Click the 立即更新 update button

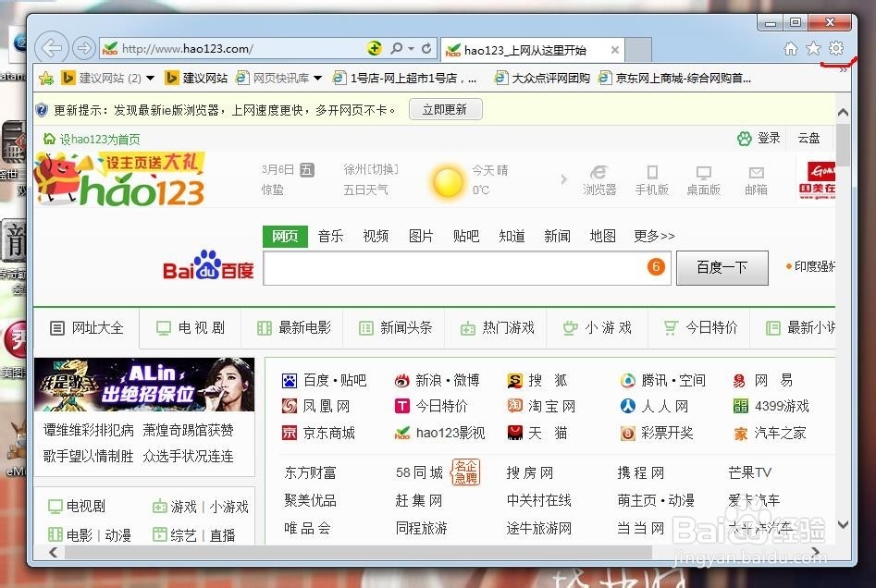pyautogui.click(x=445, y=109)
